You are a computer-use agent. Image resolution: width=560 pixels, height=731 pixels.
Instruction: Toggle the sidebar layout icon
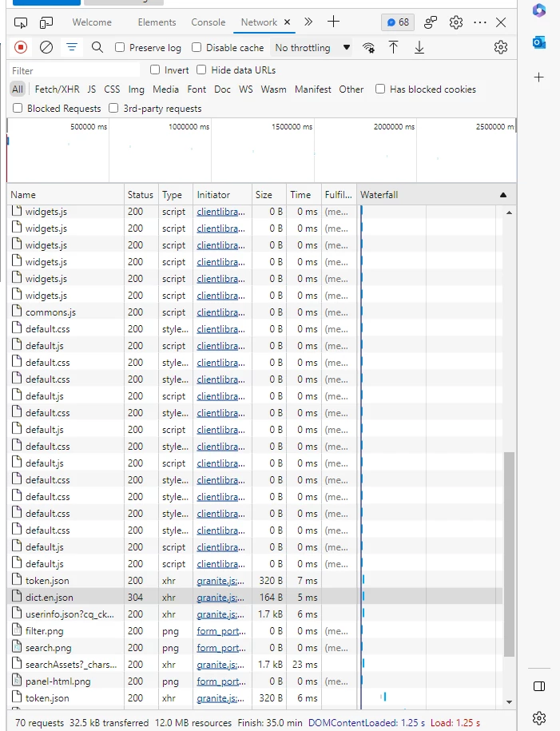539,686
